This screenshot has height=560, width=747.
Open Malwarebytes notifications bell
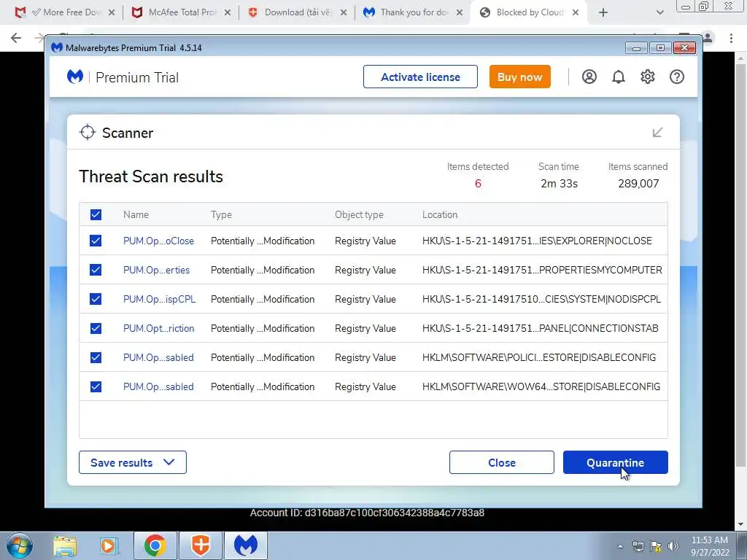pos(619,77)
